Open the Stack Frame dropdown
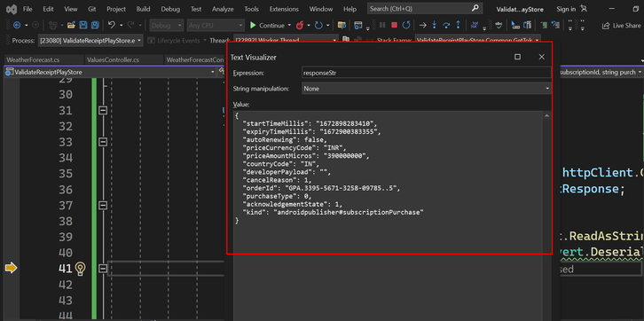644x321 pixels. pyautogui.click(x=477, y=41)
